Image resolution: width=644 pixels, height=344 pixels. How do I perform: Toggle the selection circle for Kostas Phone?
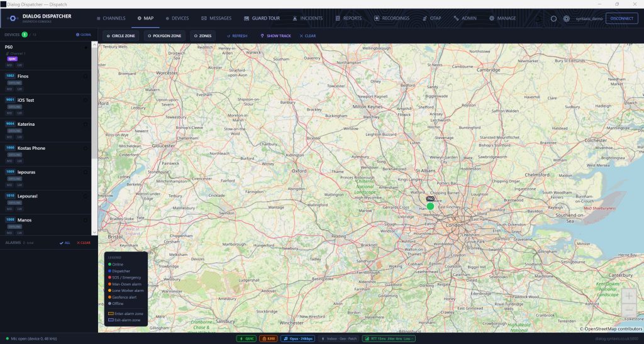[86, 148]
